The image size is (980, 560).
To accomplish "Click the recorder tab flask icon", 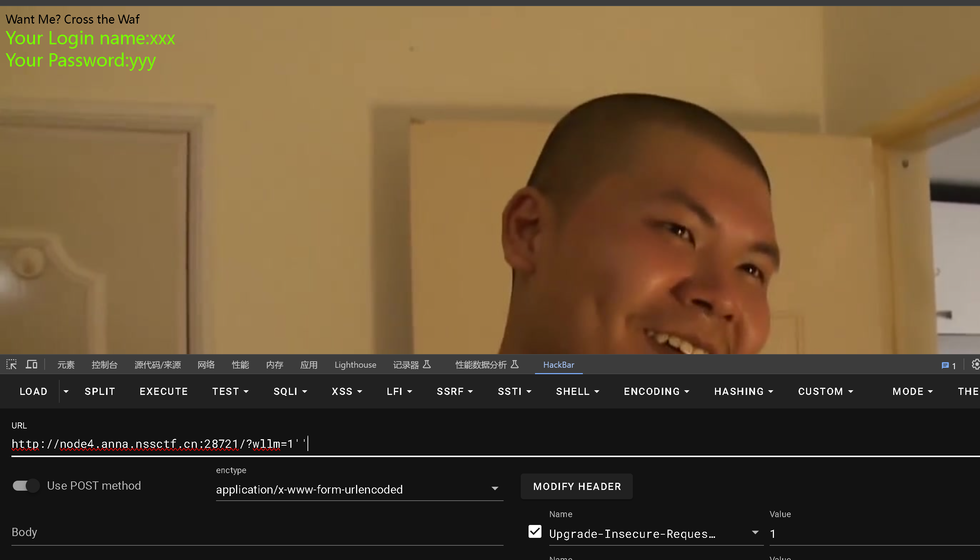I will 426,364.
